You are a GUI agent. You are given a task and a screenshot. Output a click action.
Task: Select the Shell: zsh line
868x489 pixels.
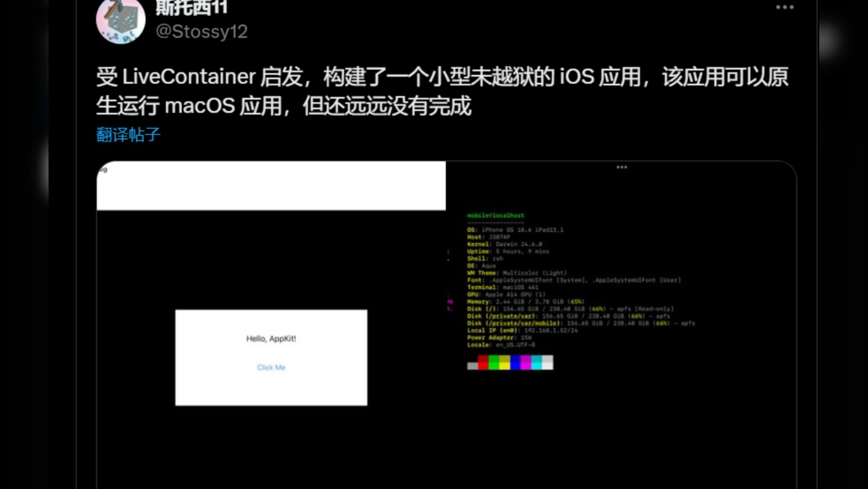pos(485,259)
